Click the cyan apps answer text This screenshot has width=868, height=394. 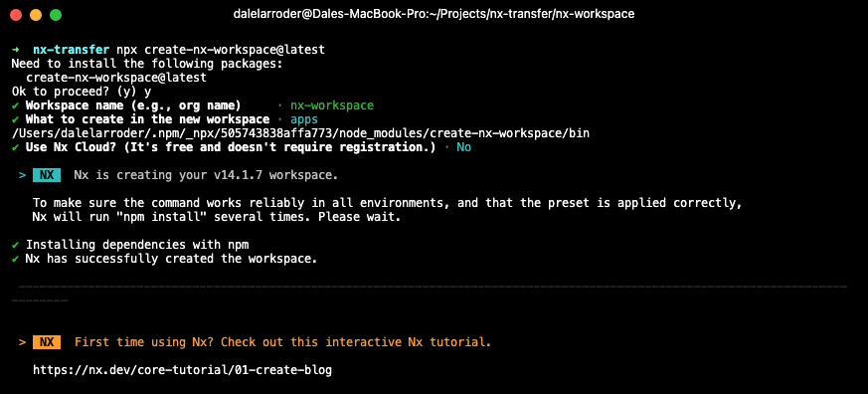coord(304,119)
